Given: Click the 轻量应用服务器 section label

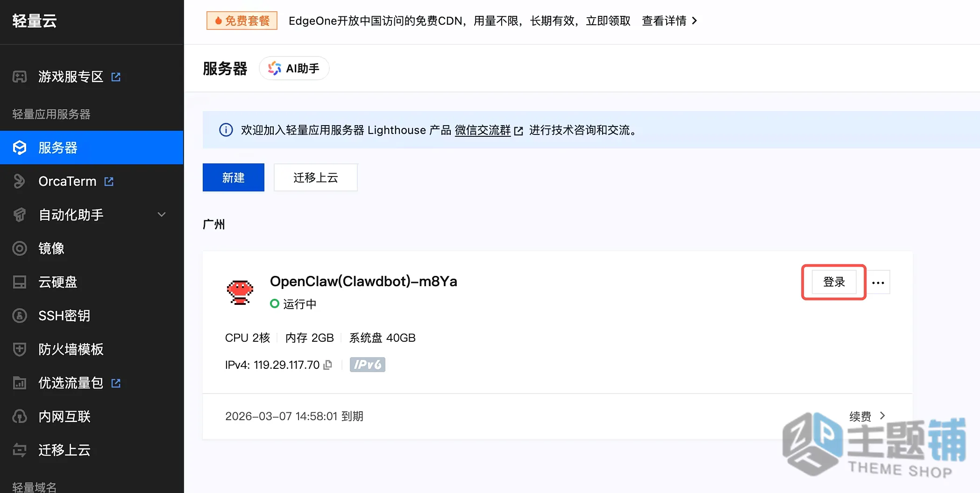Looking at the screenshot, I should click(51, 114).
